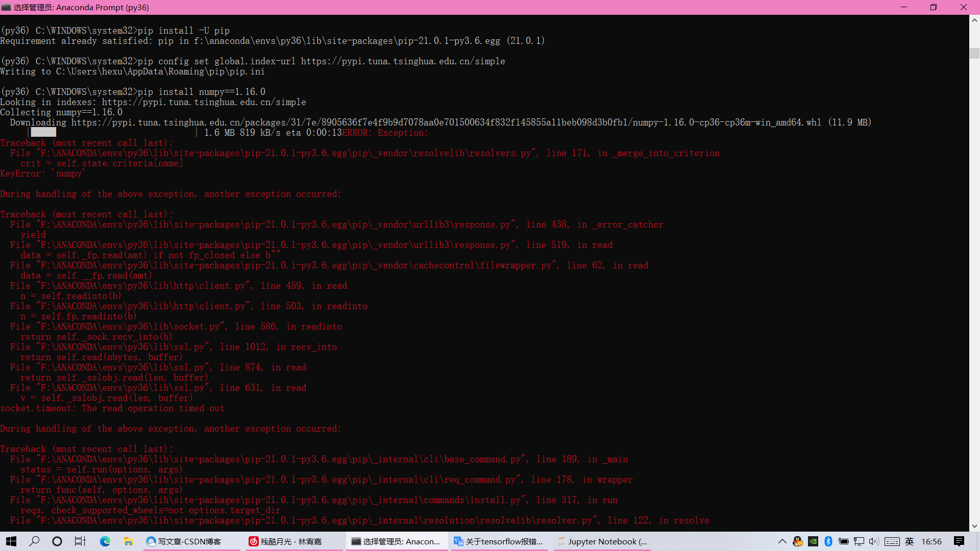Screen dimensions: 980x551
Task: Open Task View on the taskbar
Action: 80,541
